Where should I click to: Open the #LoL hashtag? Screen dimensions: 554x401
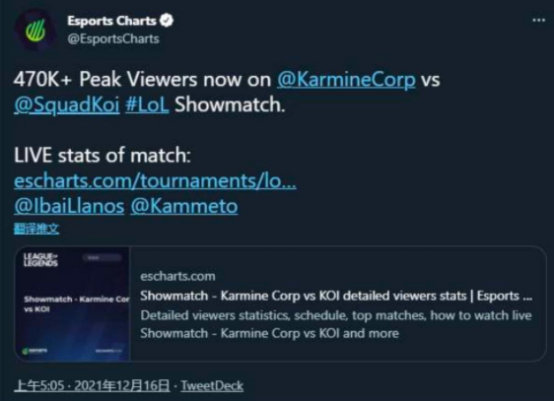(x=147, y=105)
